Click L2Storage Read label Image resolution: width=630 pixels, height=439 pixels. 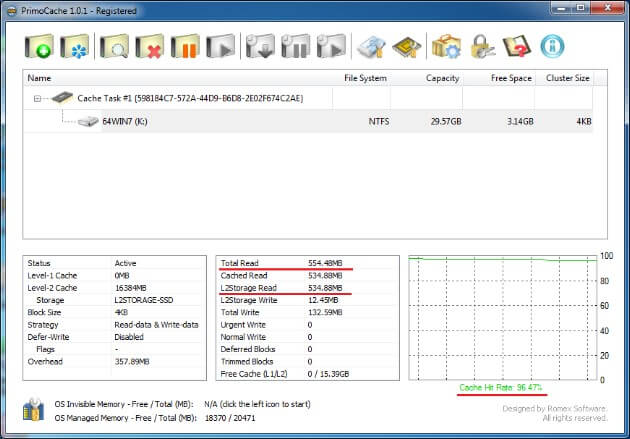(x=248, y=288)
